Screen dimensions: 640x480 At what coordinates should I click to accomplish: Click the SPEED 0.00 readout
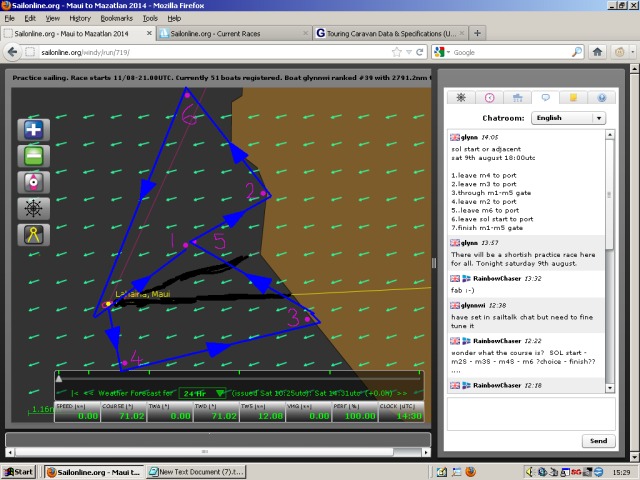pos(77,412)
